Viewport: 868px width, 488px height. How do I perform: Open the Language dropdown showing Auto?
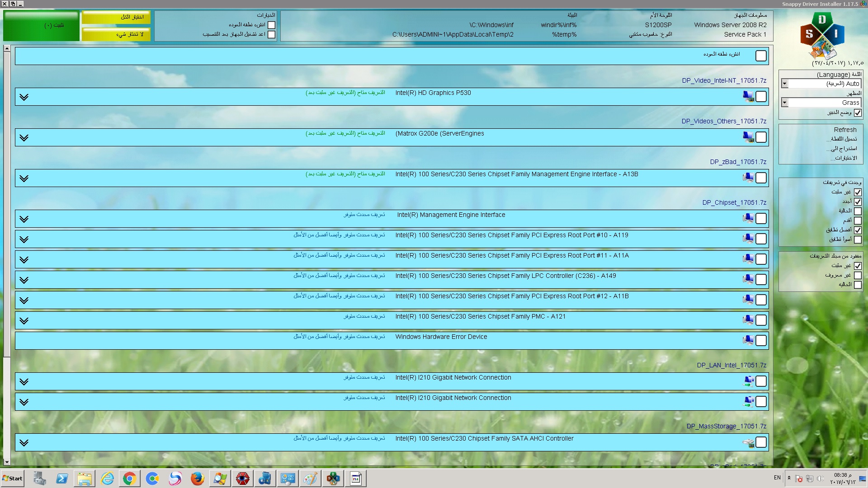click(x=785, y=84)
